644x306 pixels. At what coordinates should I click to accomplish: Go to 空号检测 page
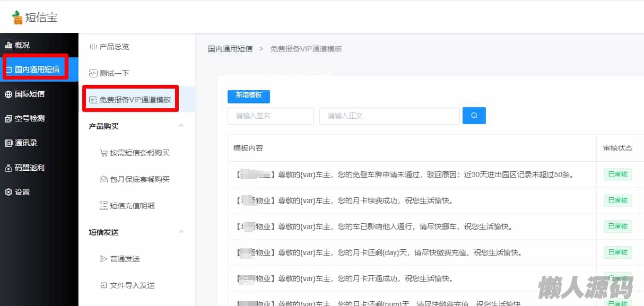pyautogui.click(x=30, y=118)
